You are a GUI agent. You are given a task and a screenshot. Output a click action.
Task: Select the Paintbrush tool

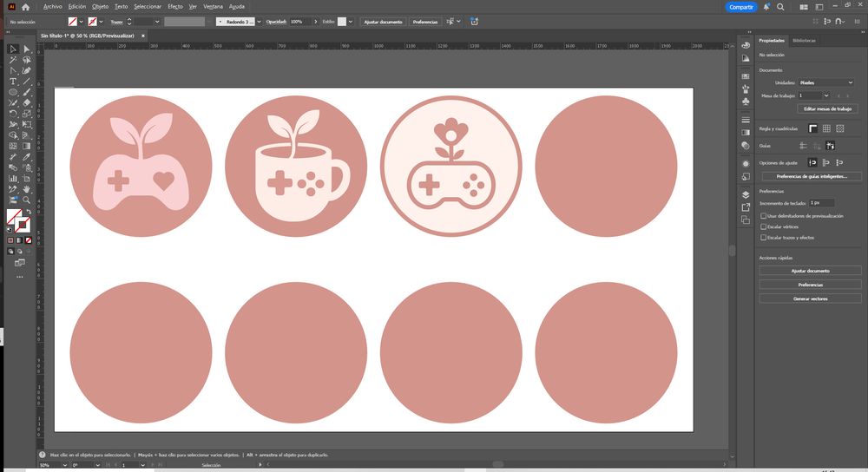[26, 92]
